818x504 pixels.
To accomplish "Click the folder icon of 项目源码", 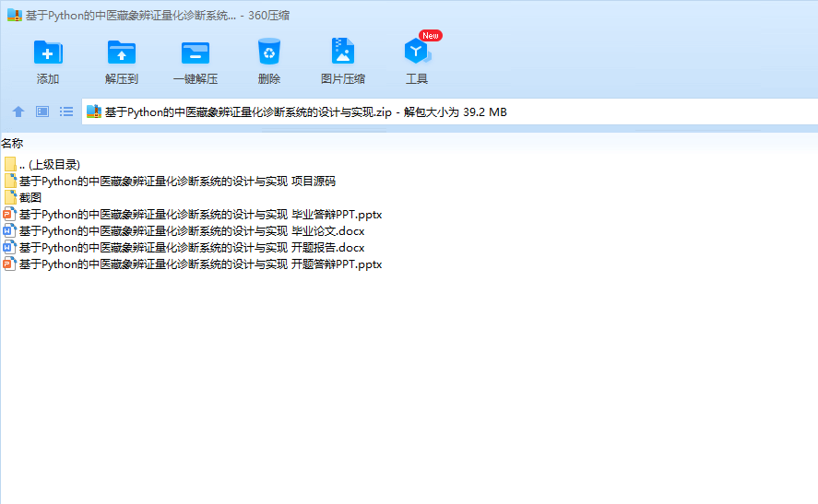I will coord(10,181).
